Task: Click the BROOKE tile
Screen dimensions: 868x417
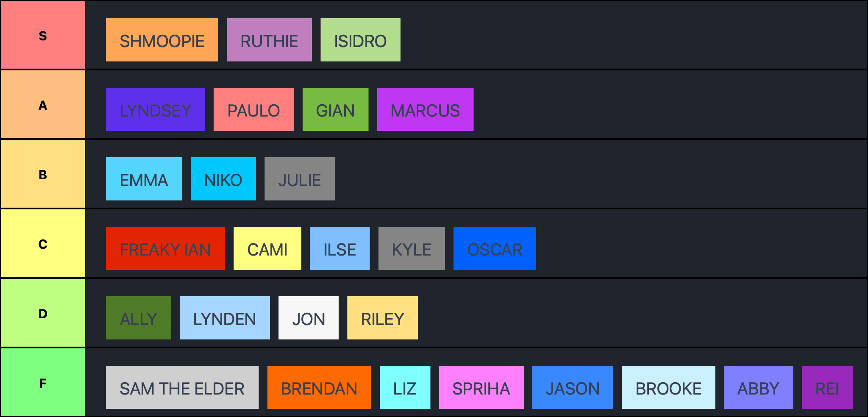Action: point(668,387)
